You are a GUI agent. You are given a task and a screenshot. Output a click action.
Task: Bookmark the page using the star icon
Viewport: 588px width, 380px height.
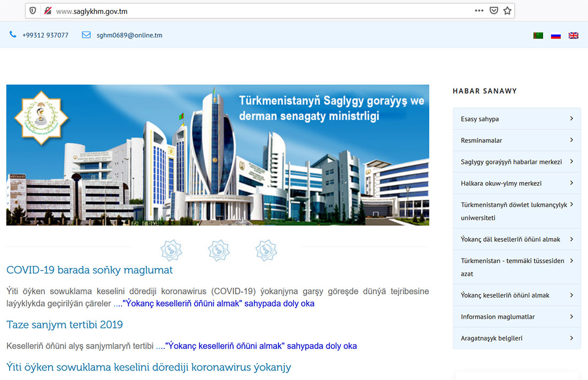click(x=507, y=10)
